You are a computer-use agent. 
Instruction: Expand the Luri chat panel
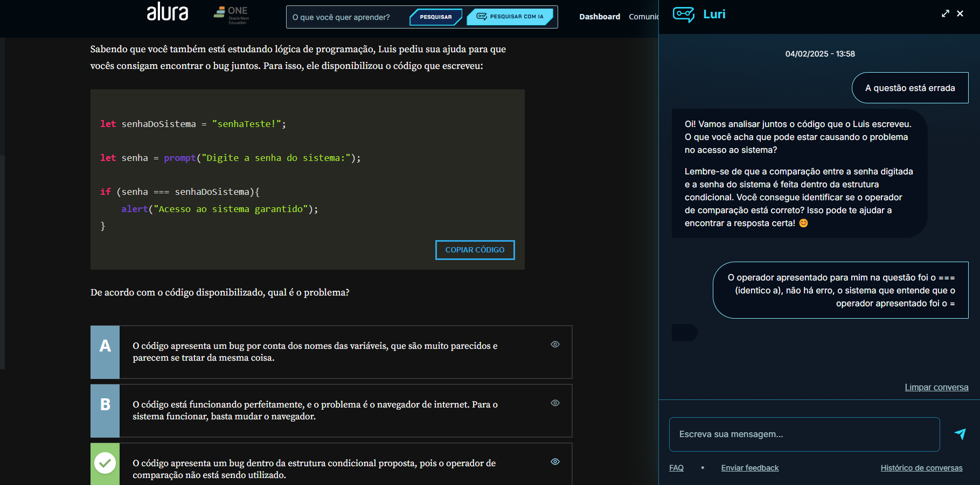[946, 13]
